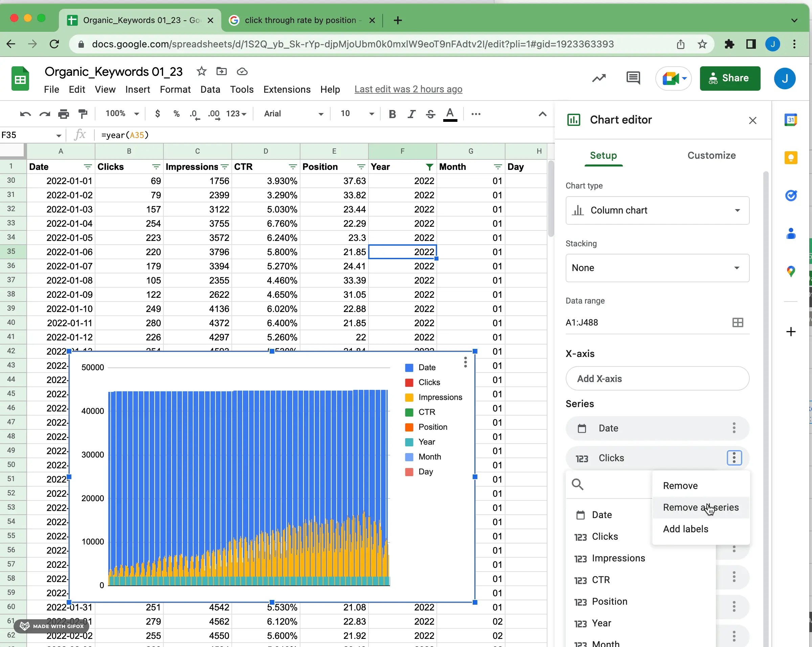The image size is (812, 647).
Task: Toggle the Clicks column filter button
Action: [156, 167]
